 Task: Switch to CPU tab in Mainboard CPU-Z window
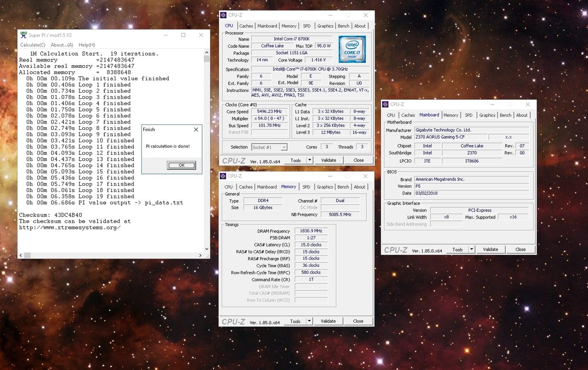pyautogui.click(x=391, y=115)
